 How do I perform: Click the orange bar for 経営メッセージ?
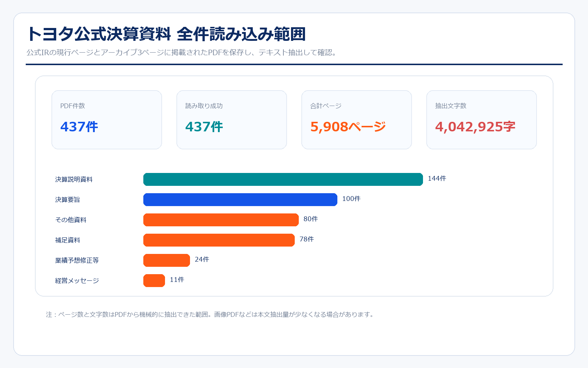point(154,280)
